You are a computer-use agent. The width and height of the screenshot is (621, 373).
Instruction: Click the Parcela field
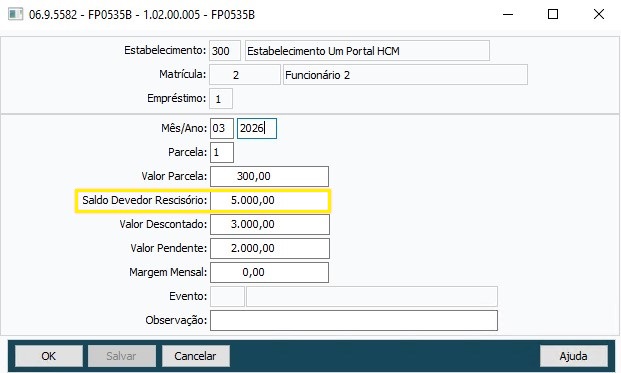click(x=222, y=152)
